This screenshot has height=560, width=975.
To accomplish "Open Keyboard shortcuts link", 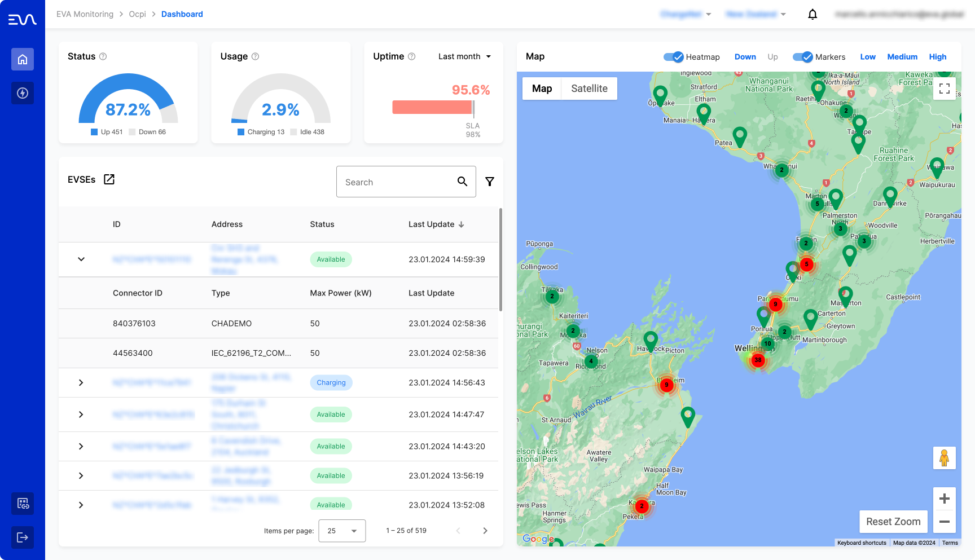I will (x=862, y=543).
